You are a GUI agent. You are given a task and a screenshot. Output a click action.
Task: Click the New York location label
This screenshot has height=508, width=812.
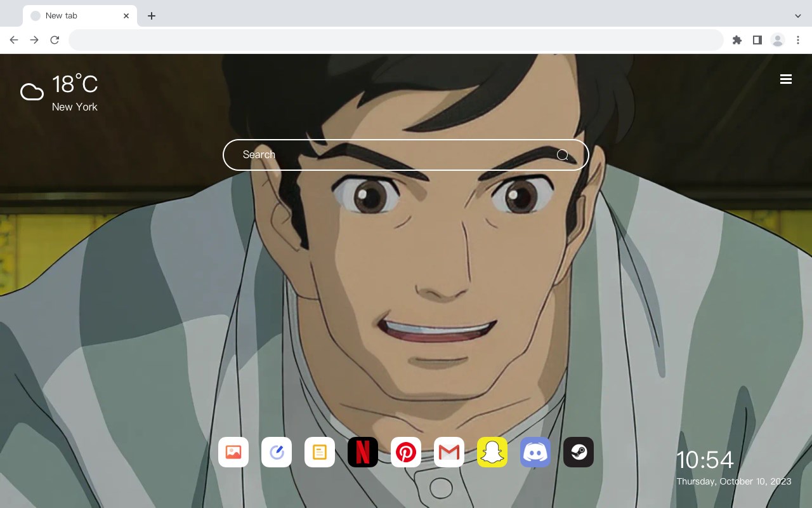[x=75, y=107]
